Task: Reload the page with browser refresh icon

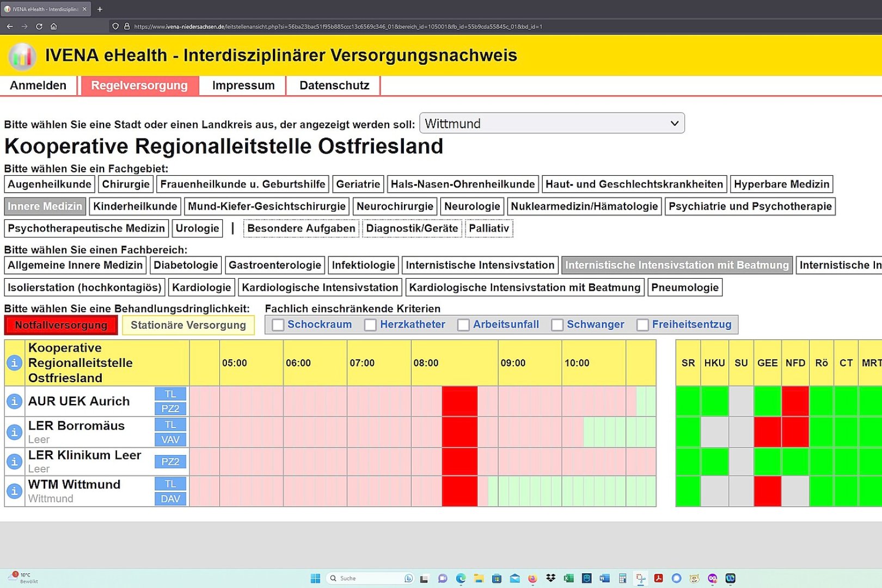Action: (x=39, y=26)
